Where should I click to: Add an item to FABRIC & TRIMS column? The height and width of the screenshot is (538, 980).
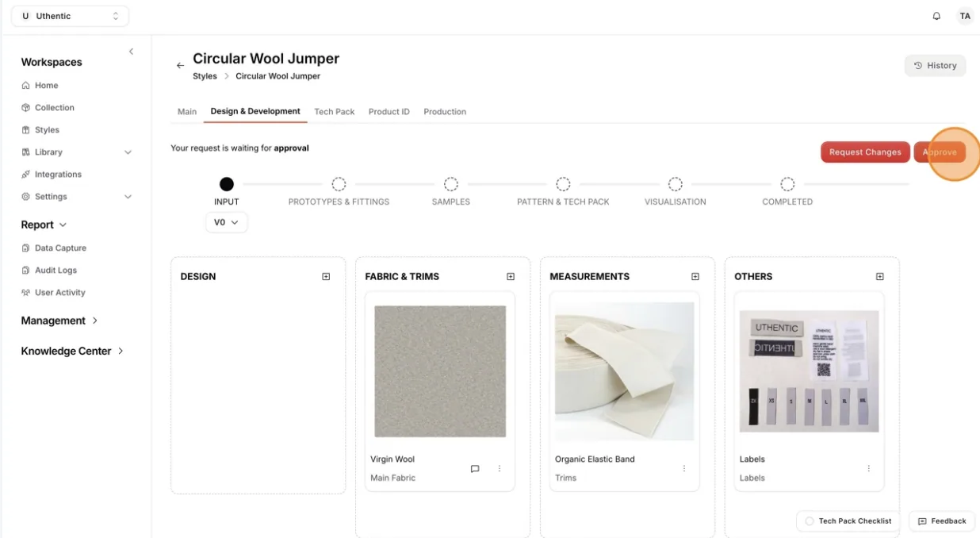click(511, 277)
